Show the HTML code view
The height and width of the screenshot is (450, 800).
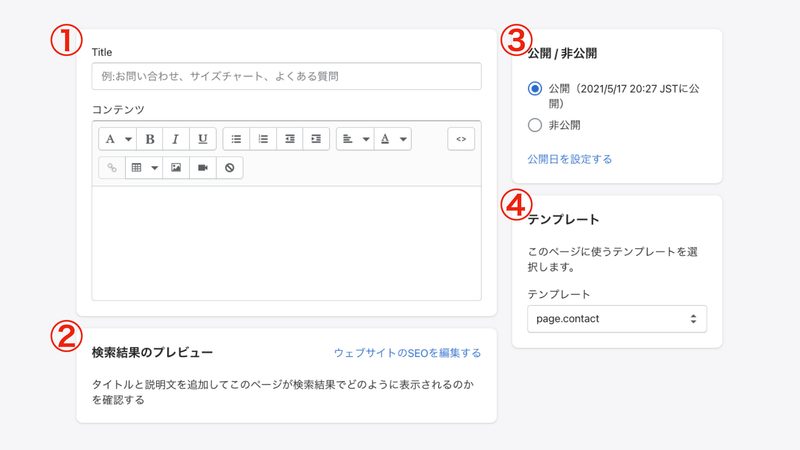click(461, 139)
